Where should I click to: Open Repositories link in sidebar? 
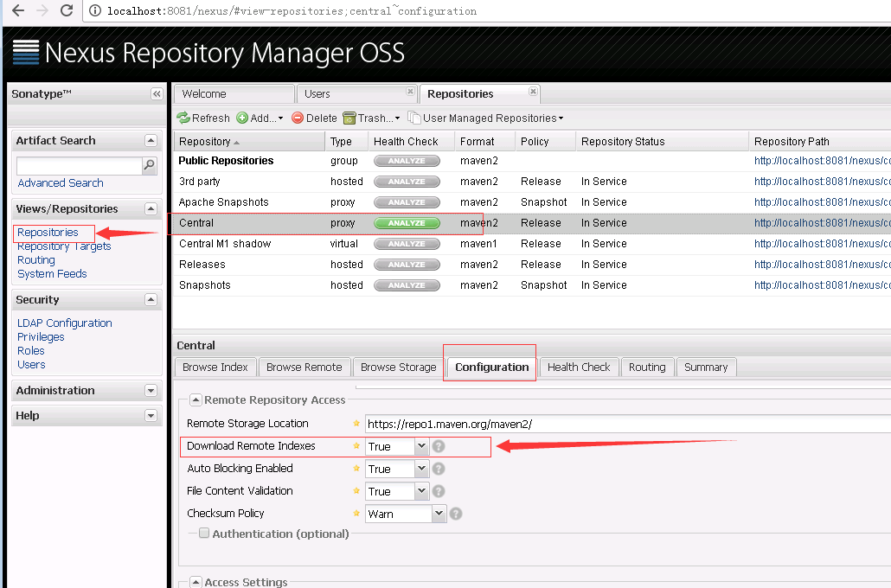click(48, 233)
